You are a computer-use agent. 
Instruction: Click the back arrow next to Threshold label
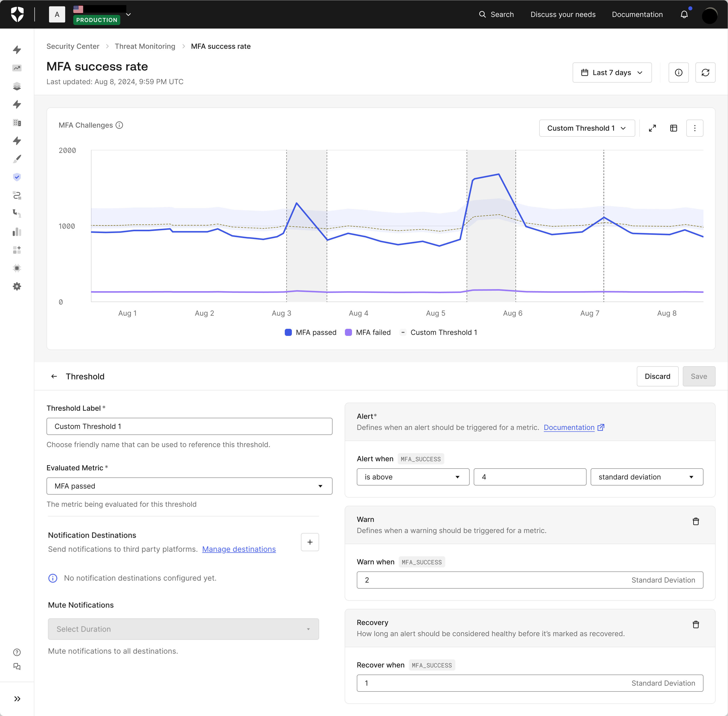pyautogui.click(x=54, y=376)
